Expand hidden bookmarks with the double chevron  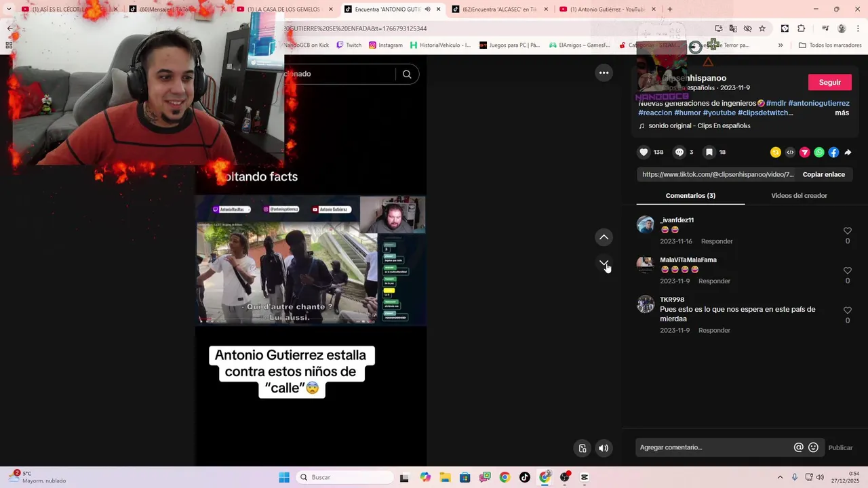pos(781,45)
